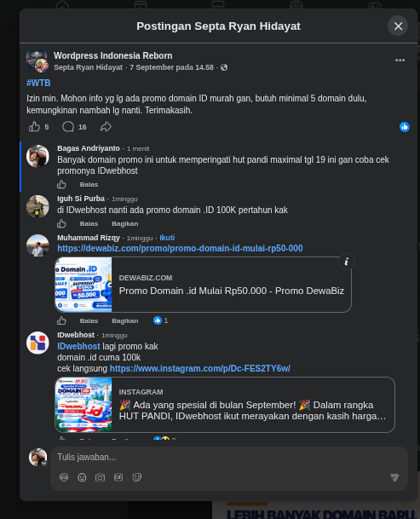Open the dewabiz.com promo URL
420x519 pixels.
coord(180,248)
